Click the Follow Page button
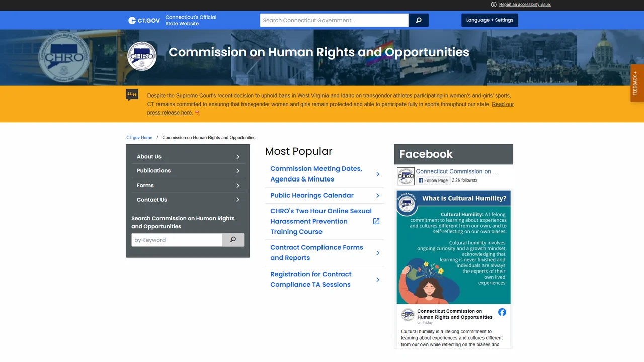 [433, 180]
